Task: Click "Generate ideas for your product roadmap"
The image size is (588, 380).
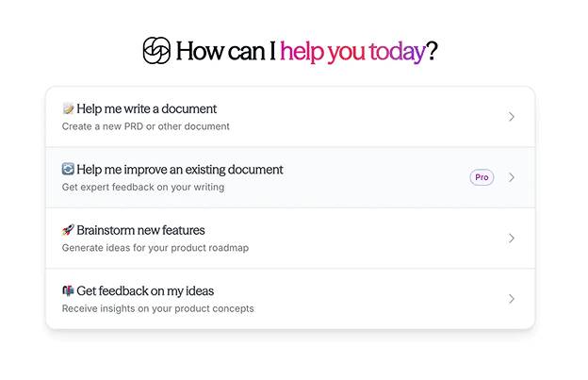Action: (155, 248)
